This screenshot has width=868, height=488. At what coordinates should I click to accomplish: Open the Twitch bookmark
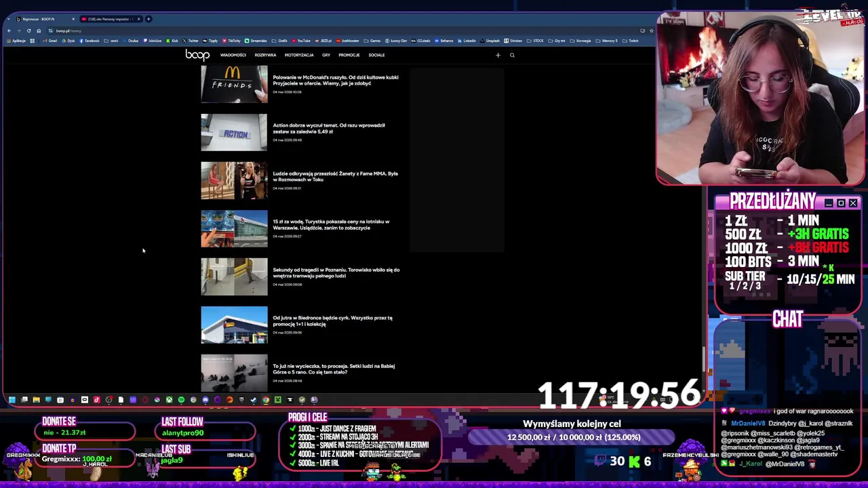[x=631, y=41]
